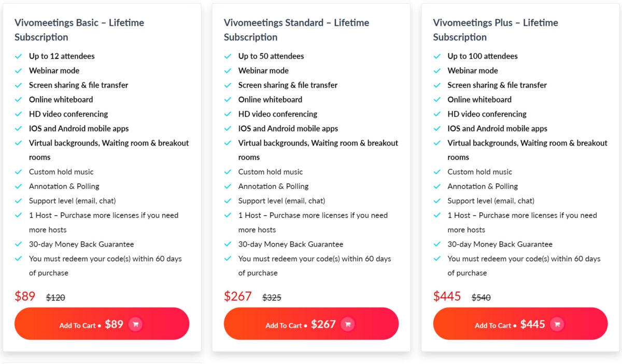Click checkmark next to Plus plan's Online whiteboard
622x364 pixels.
437,99
